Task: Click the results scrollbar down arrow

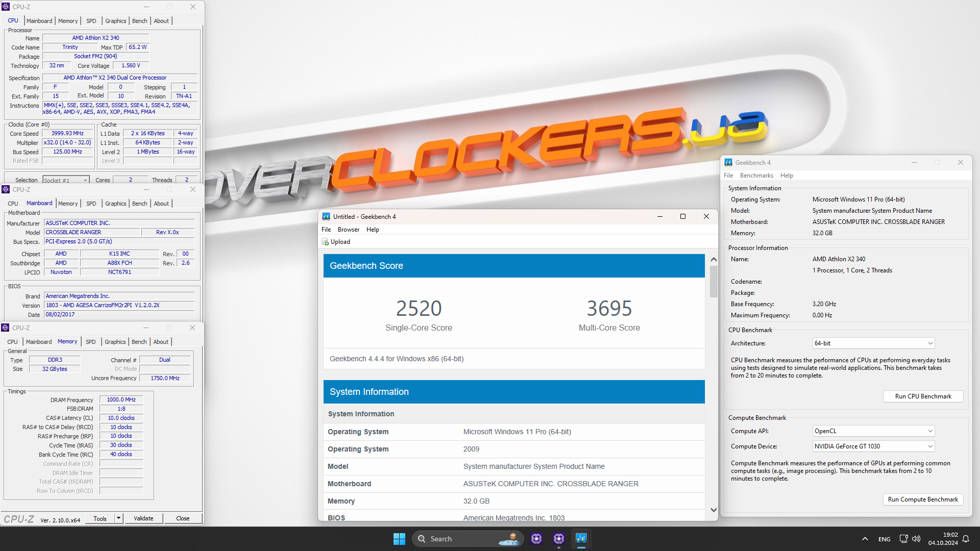Action: click(x=714, y=510)
